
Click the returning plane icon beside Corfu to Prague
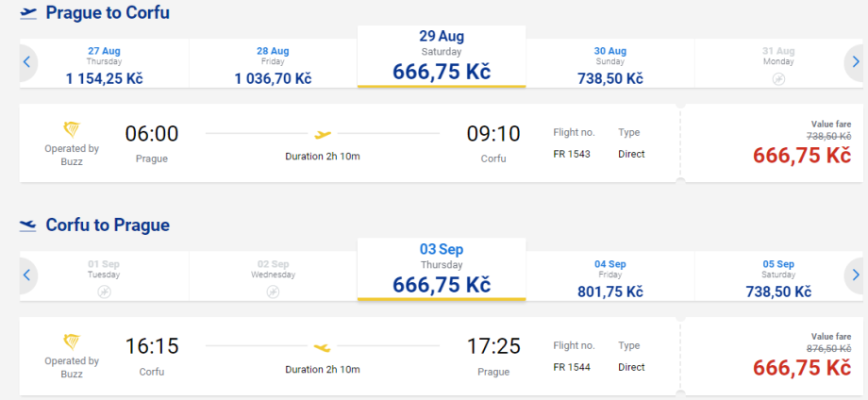point(28,225)
